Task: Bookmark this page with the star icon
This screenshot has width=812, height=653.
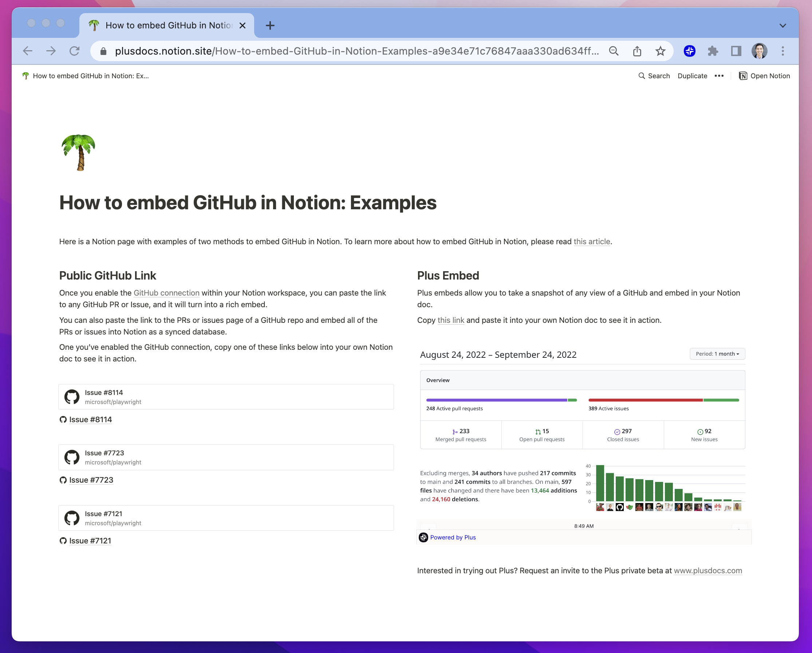Action: click(660, 51)
